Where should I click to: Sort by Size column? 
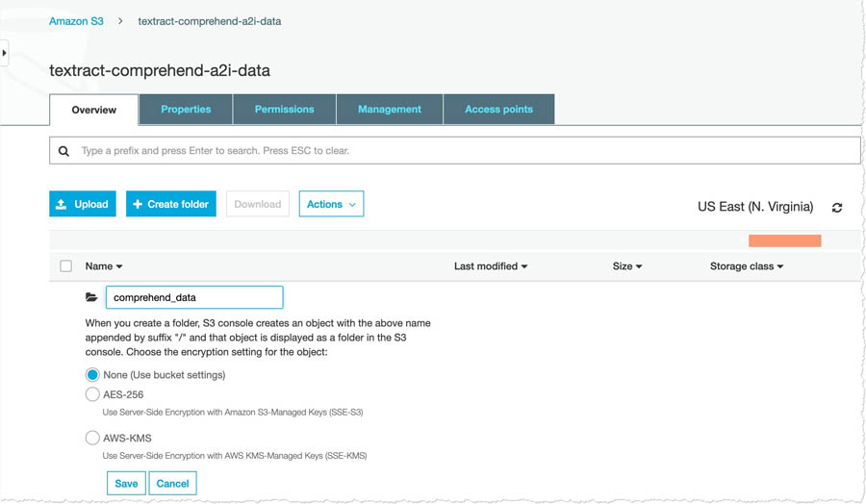tap(626, 266)
